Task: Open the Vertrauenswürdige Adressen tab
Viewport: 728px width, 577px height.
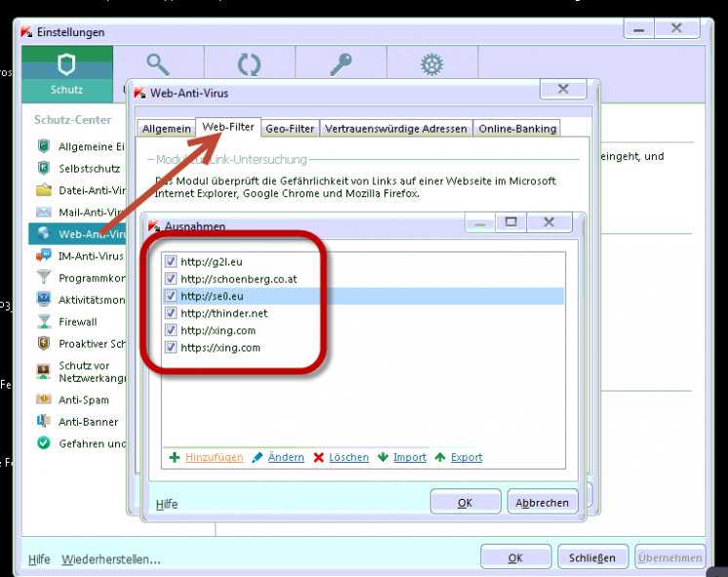Action: (x=395, y=129)
